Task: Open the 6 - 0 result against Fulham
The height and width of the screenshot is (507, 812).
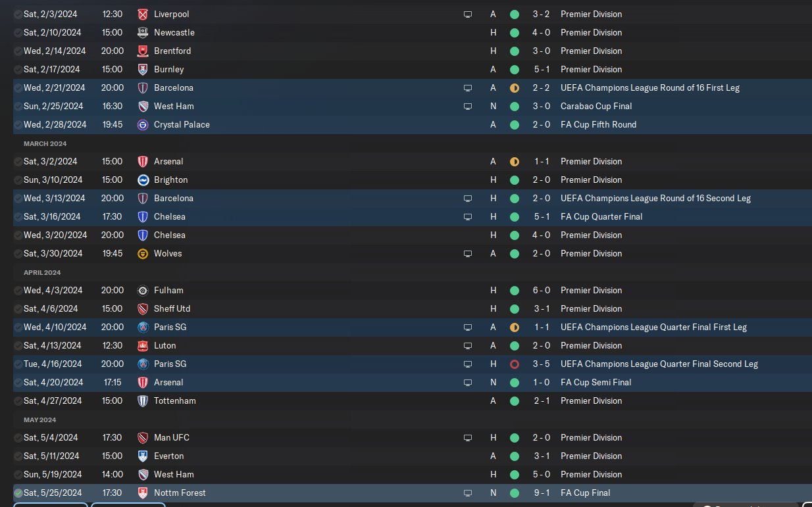Action: 542,290
